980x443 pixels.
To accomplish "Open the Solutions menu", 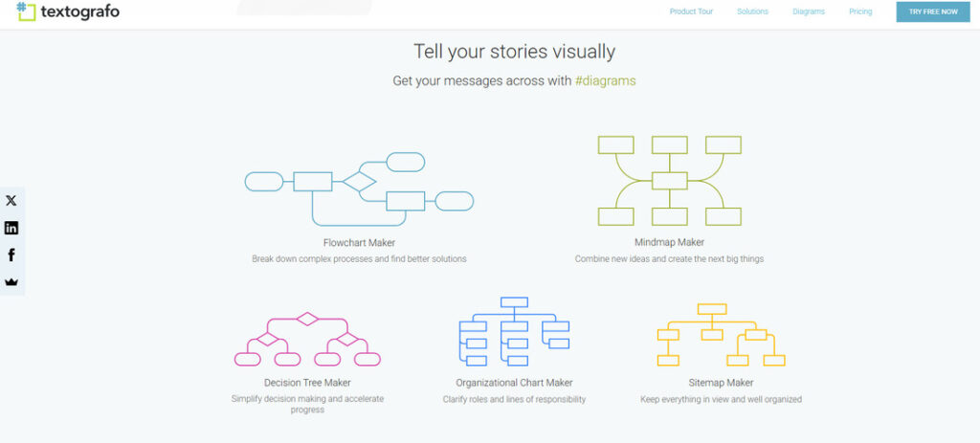I will tap(752, 11).
